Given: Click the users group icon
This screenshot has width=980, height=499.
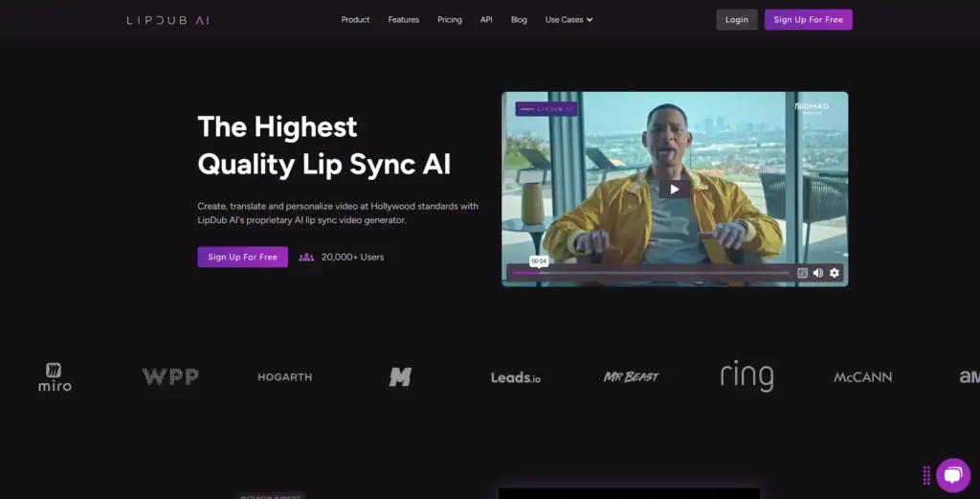Looking at the screenshot, I should pos(306,257).
